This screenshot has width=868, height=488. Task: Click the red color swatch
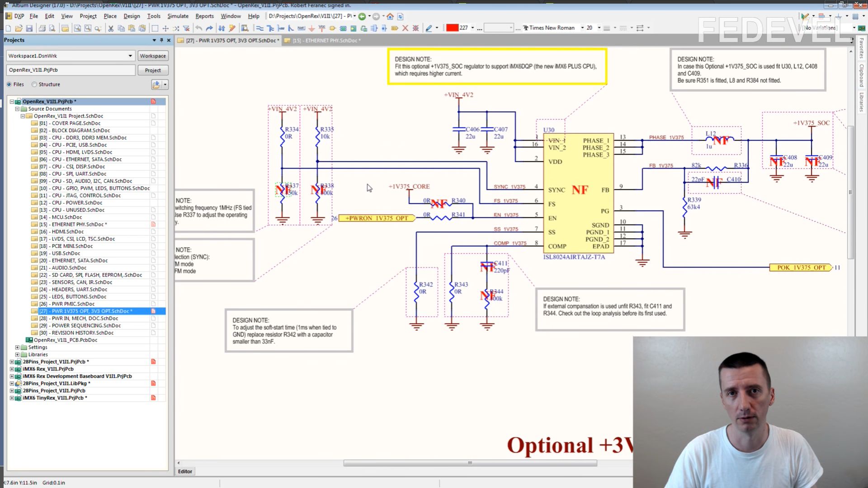pyautogui.click(x=452, y=28)
